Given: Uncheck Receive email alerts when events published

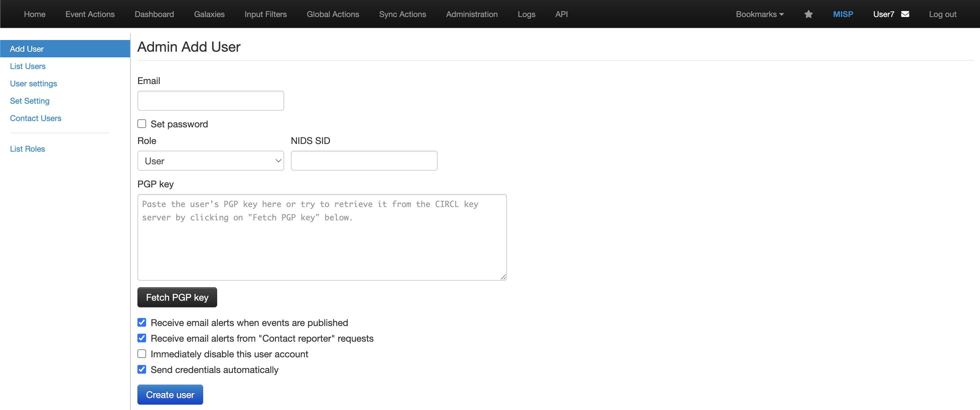Looking at the screenshot, I should click(x=142, y=323).
